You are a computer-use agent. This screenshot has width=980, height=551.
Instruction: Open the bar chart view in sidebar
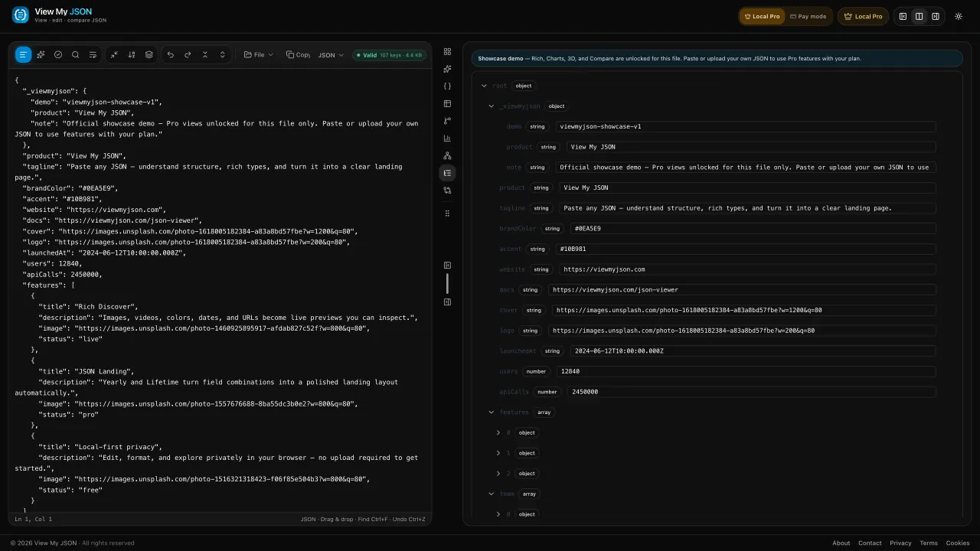(x=447, y=139)
